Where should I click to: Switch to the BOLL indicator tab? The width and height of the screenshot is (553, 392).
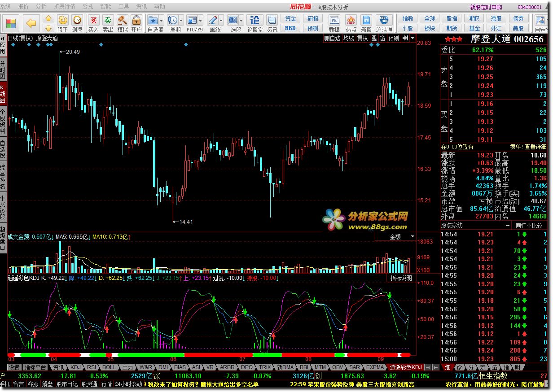pyautogui.click(x=109, y=367)
